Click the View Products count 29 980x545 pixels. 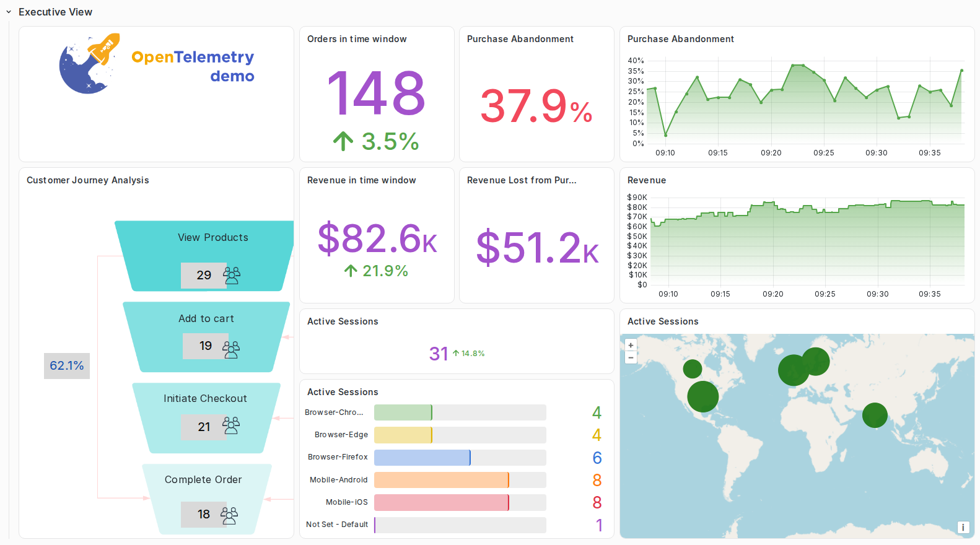[204, 275]
